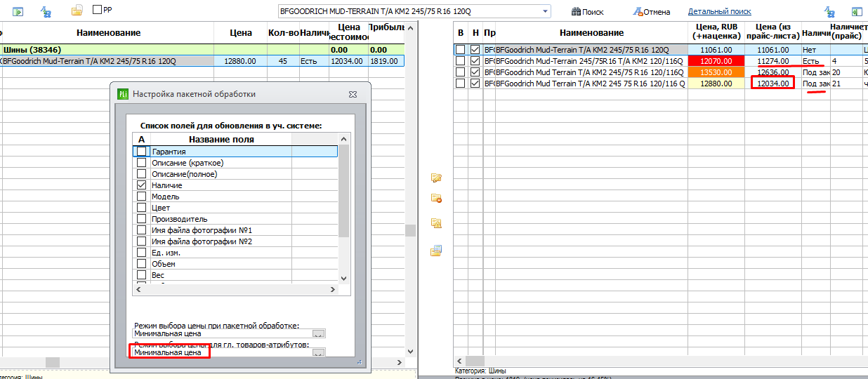Toggle the PP checkbox in the toolbar
This screenshot has width=868, height=379.
98,10
